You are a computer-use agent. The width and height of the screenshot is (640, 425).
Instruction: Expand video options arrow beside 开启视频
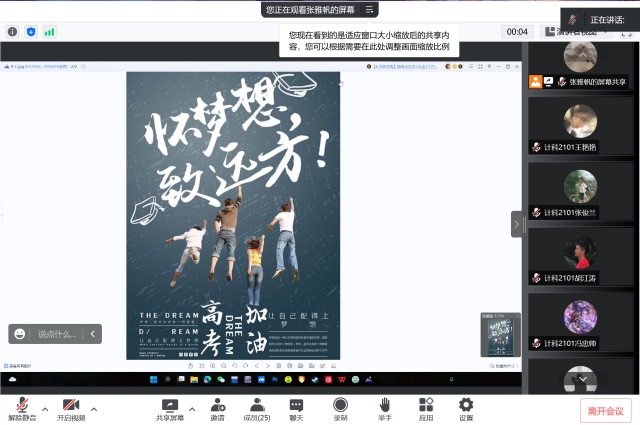[x=94, y=409]
